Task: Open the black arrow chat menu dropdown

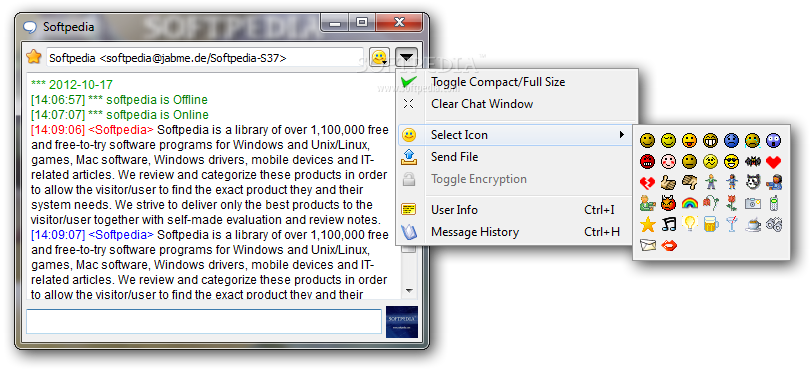Action: (x=407, y=57)
